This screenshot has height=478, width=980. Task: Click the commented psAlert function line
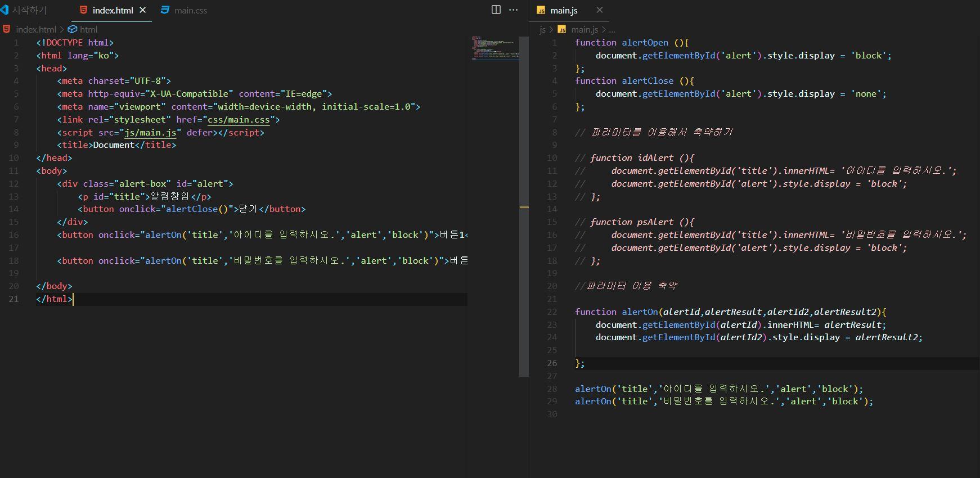click(x=635, y=222)
